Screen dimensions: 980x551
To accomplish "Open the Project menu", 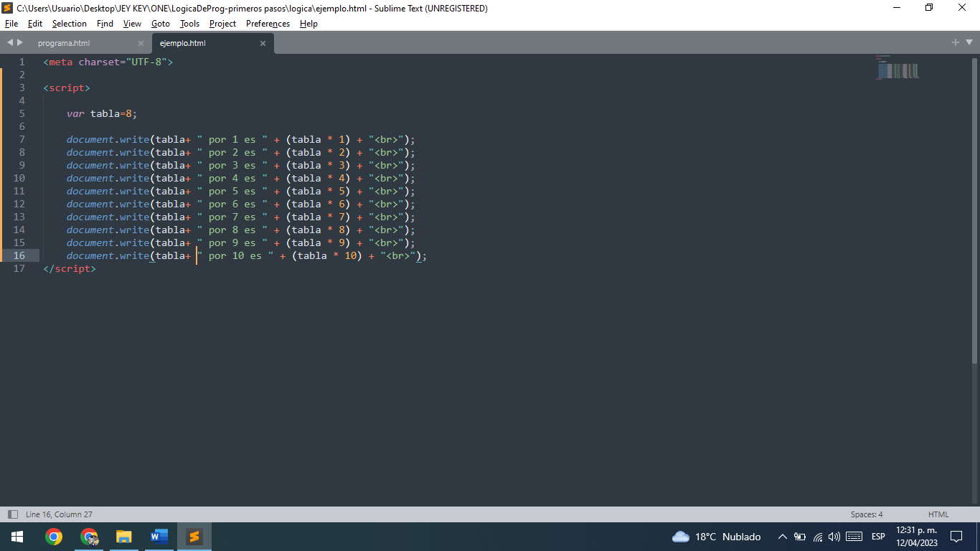I will (x=222, y=24).
